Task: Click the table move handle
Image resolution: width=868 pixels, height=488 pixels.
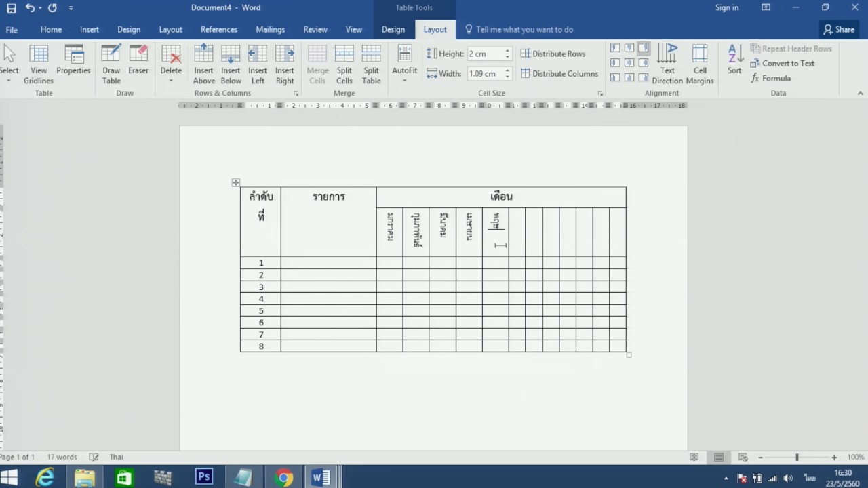Action: tap(235, 182)
